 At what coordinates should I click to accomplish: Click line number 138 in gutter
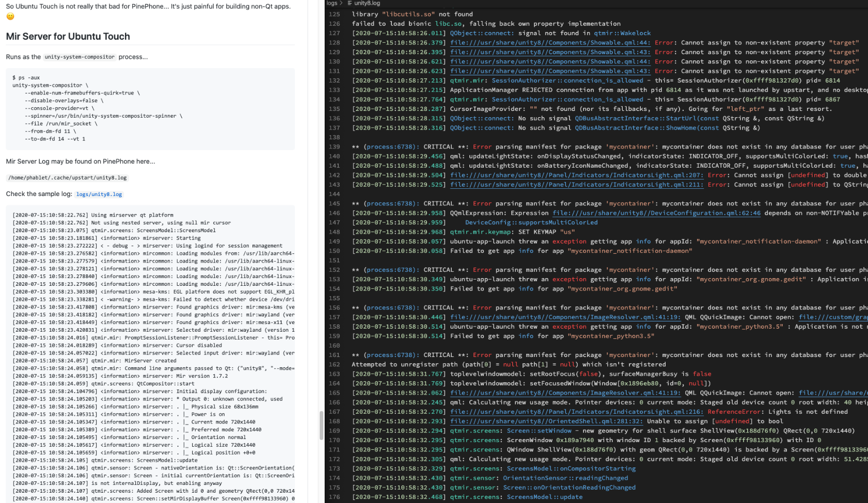(x=335, y=137)
